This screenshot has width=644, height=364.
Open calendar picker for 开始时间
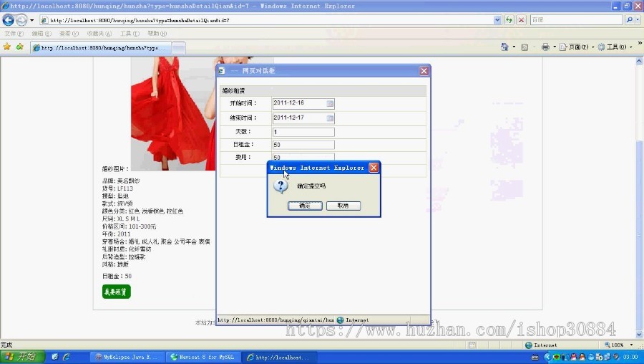point(330,104)
